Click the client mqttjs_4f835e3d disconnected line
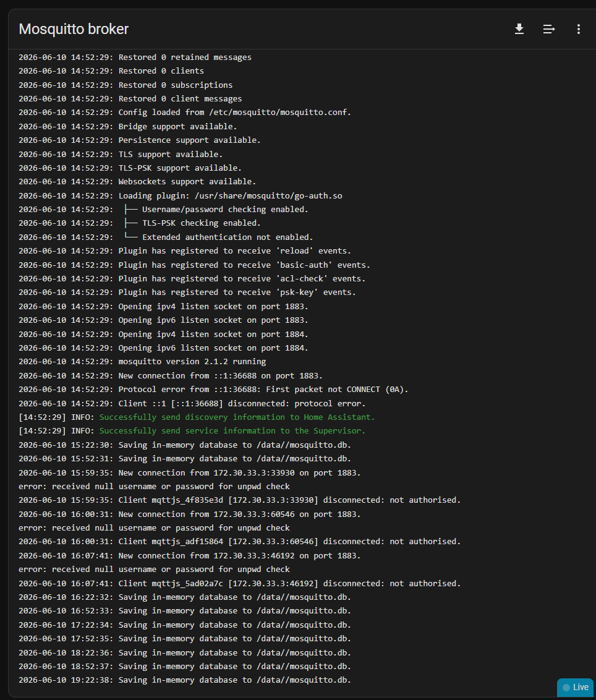This screenshot has width=596, height=700. (240, 500)
